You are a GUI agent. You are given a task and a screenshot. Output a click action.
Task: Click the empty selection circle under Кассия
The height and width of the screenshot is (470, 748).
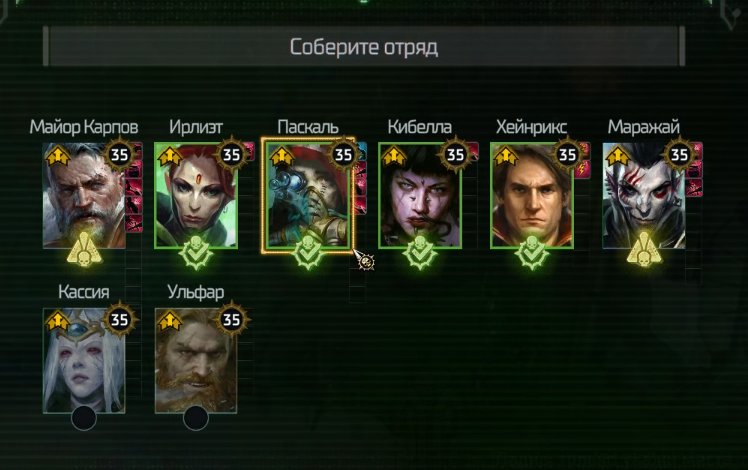84,418
